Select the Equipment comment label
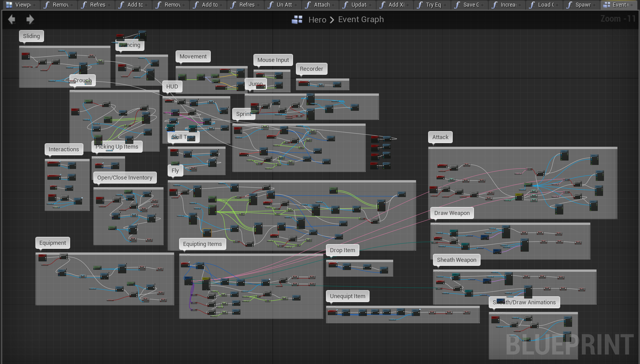 pos(52,243)
